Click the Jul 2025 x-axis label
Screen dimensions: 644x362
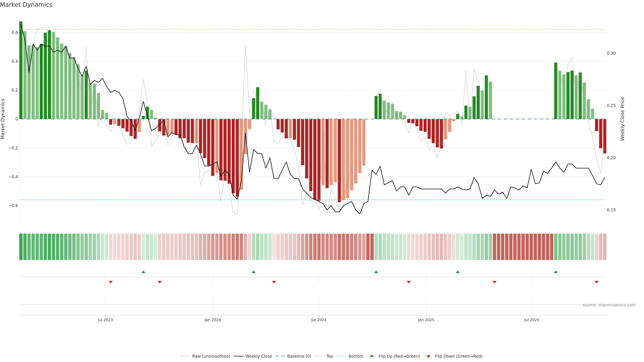[531, 320]
